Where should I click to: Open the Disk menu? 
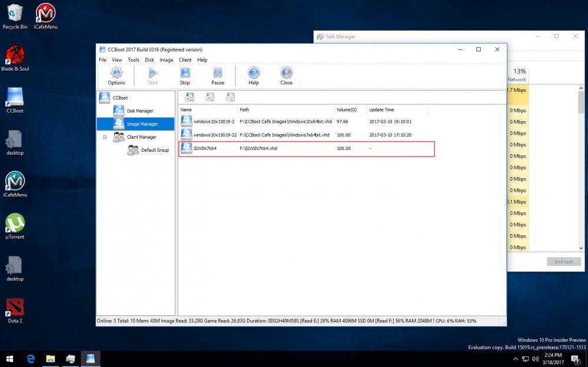150,59
